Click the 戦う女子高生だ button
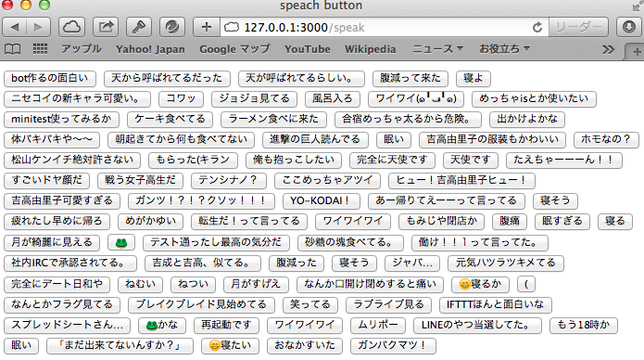This screenshot has height=360, width=644. click(141, 181)
